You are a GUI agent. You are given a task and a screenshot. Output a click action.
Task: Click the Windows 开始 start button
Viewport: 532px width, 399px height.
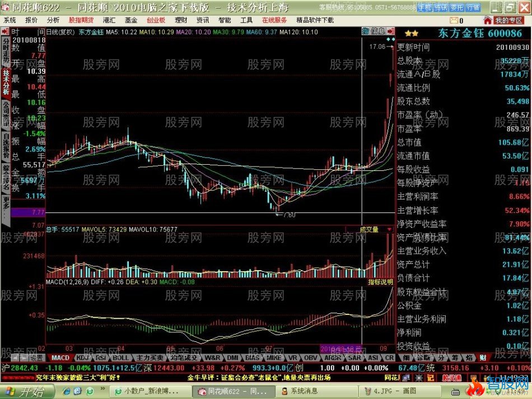tap(26, 392)
